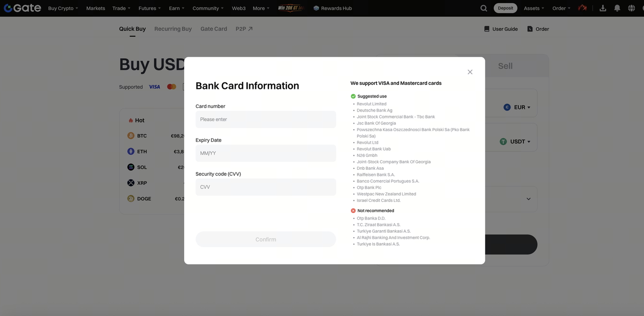This screenshot has height=316, width=644.
Task: Open language globe settings
Action: 631,8
